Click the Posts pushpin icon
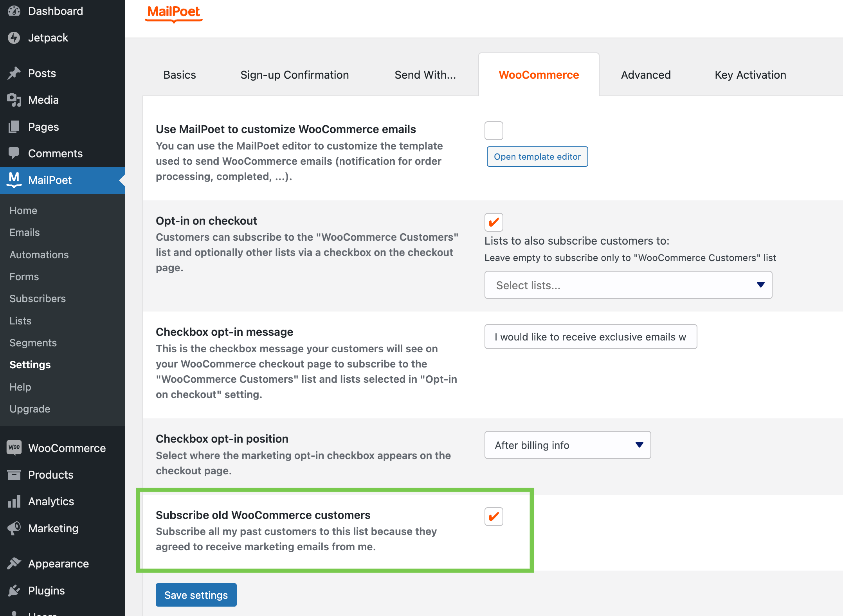 pos(14,73)
